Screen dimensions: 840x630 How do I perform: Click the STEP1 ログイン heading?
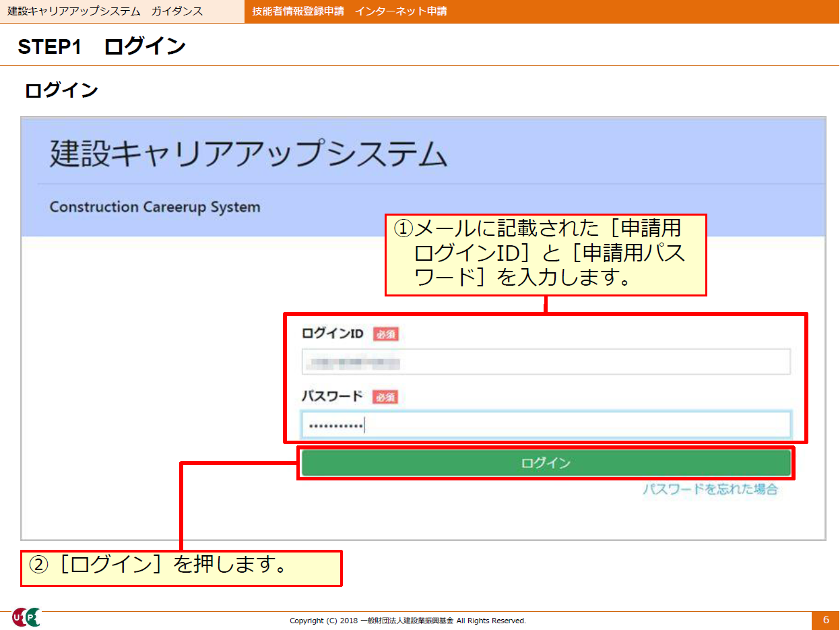102,46
